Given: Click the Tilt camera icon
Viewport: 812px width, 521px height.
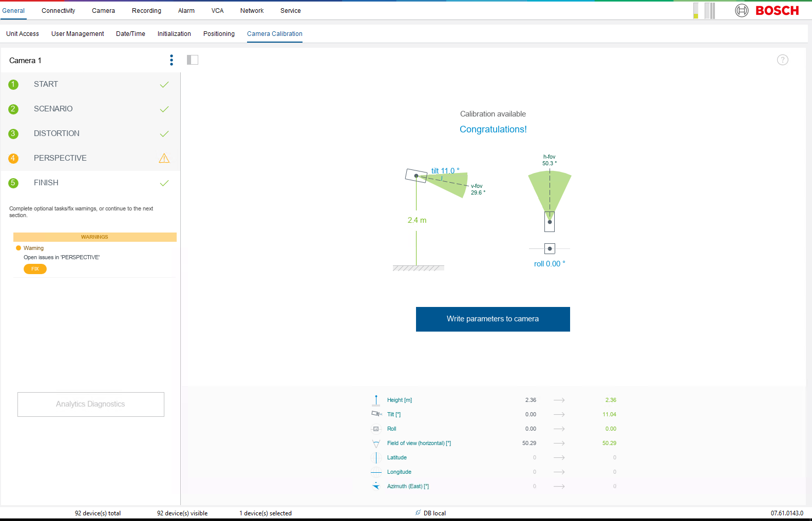Looking at the screenshot, I should 376,414.
